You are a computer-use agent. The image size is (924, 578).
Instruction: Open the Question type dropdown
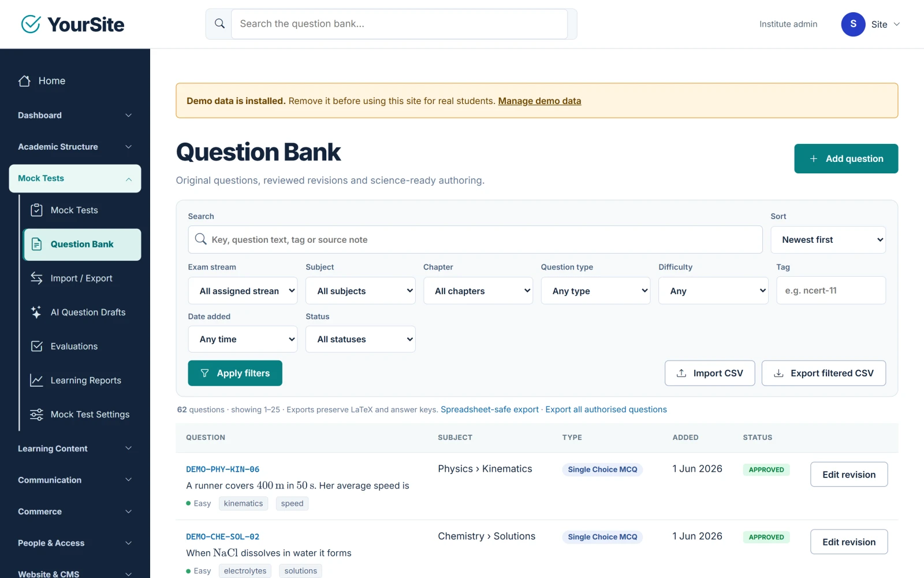coord(595,291)
